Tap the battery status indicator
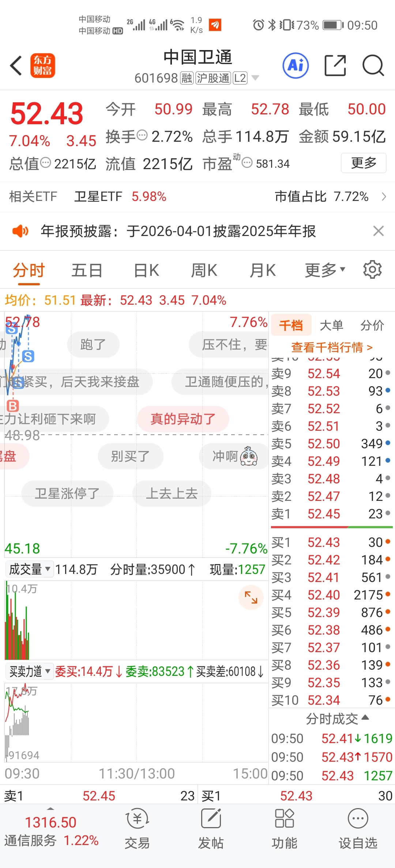 pyautogui.click(x=333, y=25)
